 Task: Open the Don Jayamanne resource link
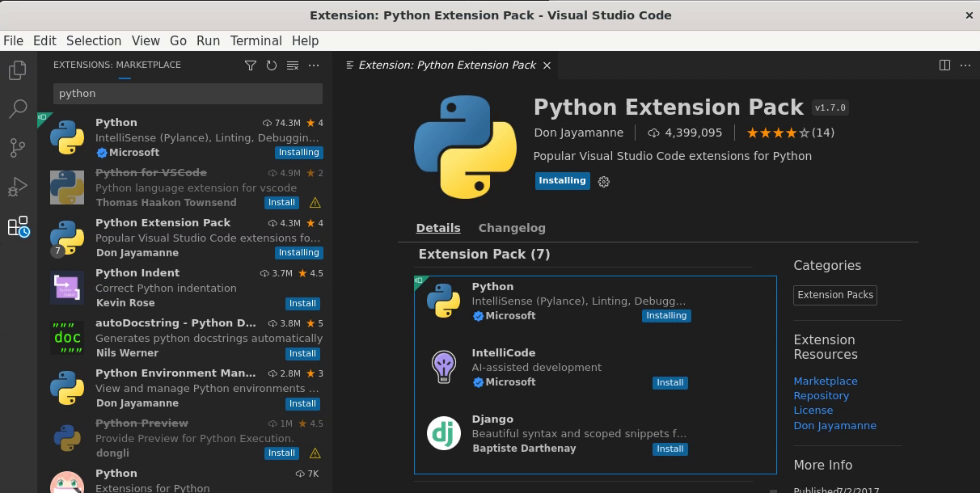[x=834, y=426]
